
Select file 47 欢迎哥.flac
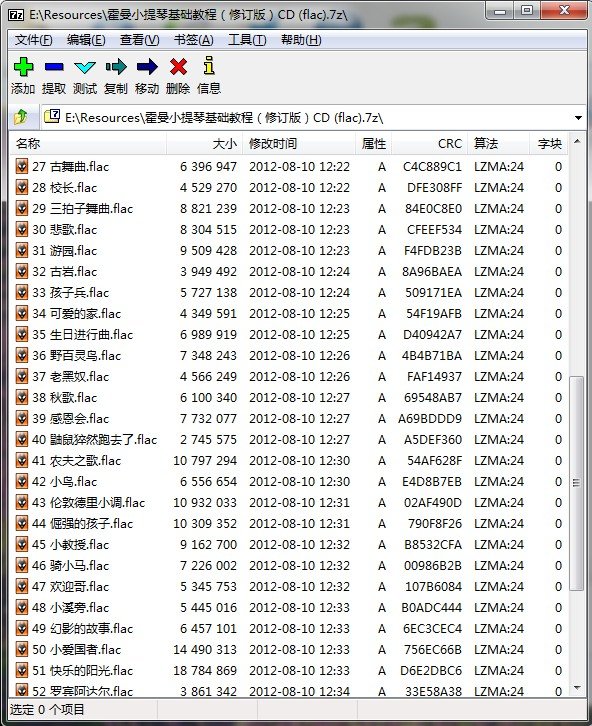[70, 587]
